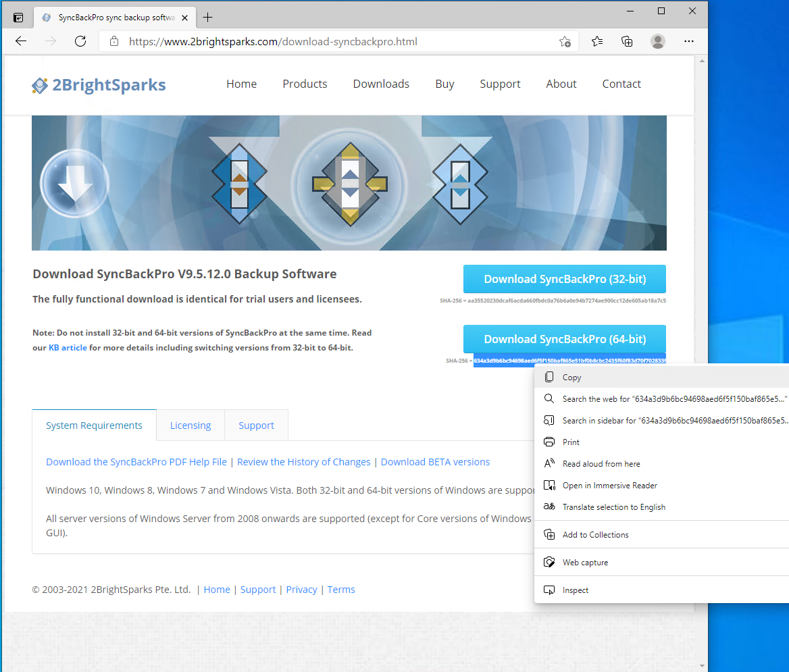Image resolution: width=789 pixels, height=672 pixels.
Task: Open a new tab with plus
Action: [x=207, y=18]
